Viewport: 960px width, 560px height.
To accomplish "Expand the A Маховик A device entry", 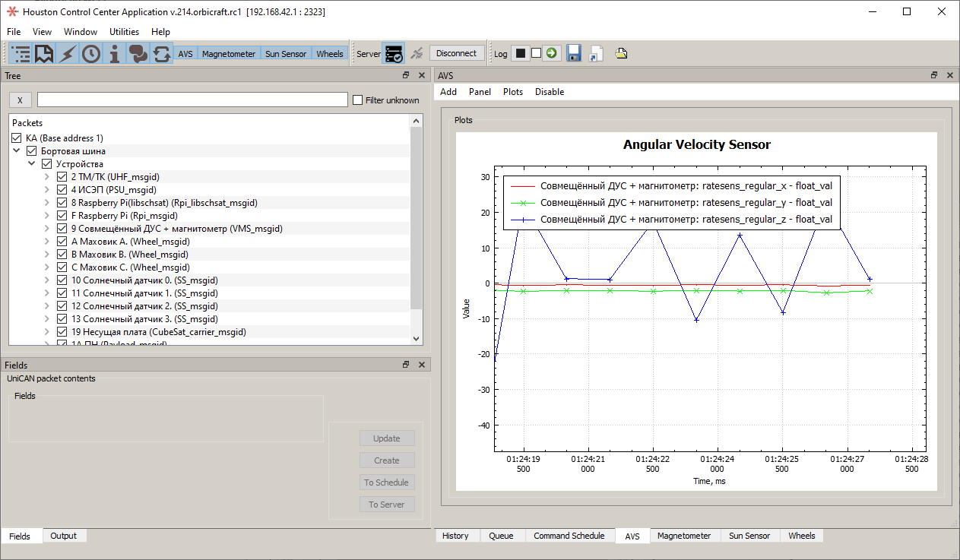I will tap(47, 241).
